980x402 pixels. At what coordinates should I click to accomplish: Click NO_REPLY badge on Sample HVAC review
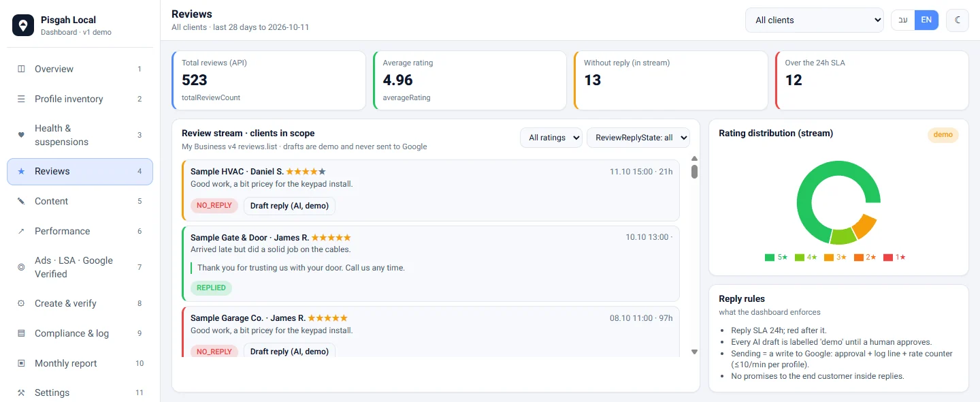click(x=214, y=205)
